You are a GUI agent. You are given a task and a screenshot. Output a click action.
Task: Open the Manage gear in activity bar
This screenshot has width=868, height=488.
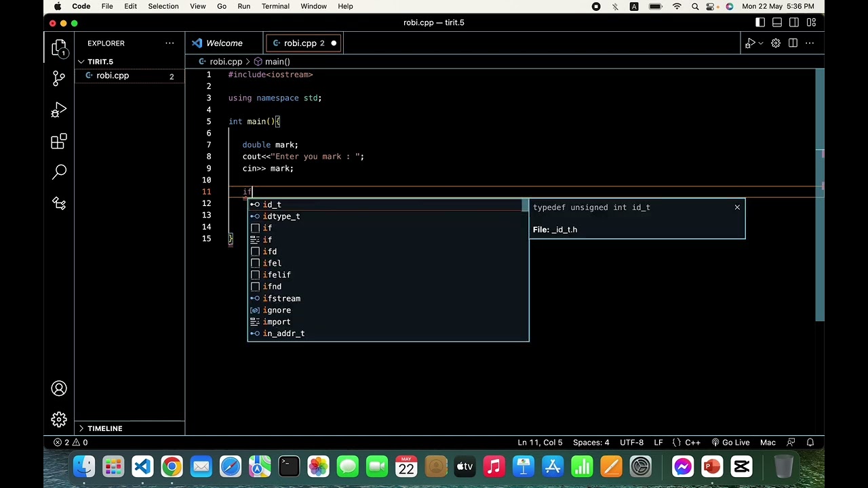[59, 420]
